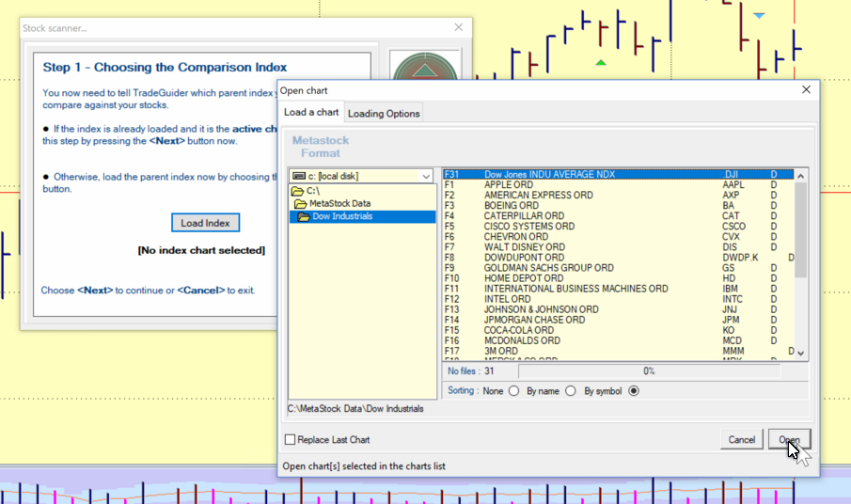Click the down arrow of the chart list scrollbar

click(800, 354)
